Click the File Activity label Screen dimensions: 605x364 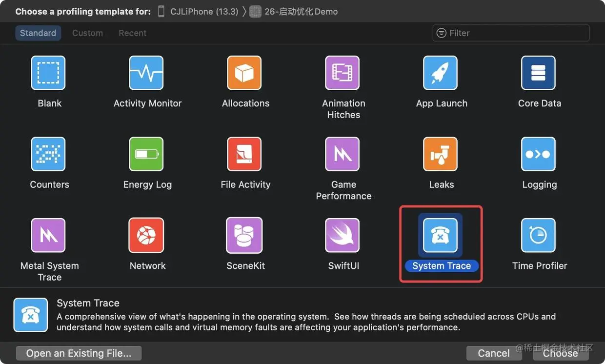click(x=245, y=184)
